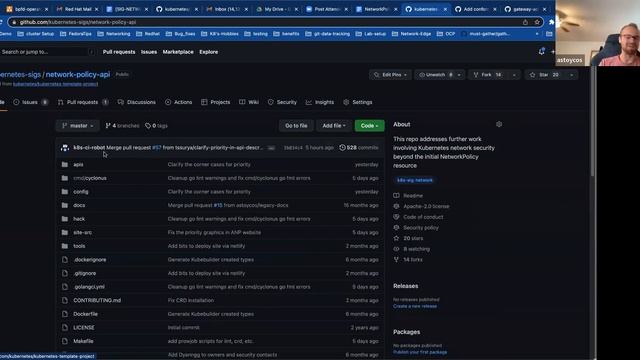Open the Fork dropdown arrow
The height and width of the screenshot is (360, 640).
(x=514, y=75)
